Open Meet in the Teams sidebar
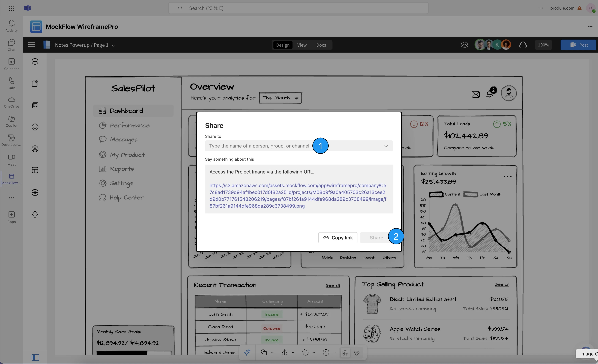Viewport: 598px width, 364px height. tap(11, 160)
